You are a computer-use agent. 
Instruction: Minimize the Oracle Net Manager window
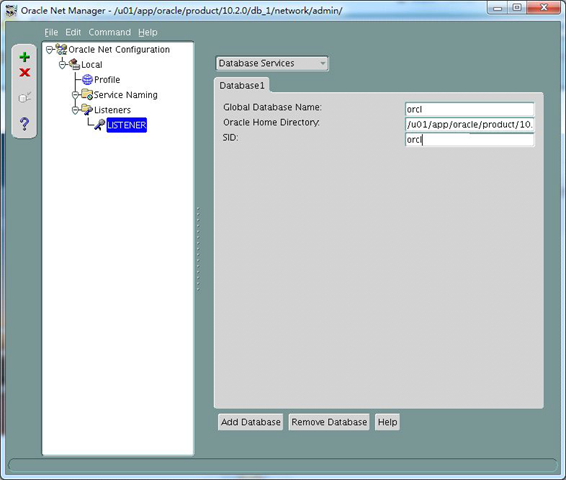click(498, 8)
